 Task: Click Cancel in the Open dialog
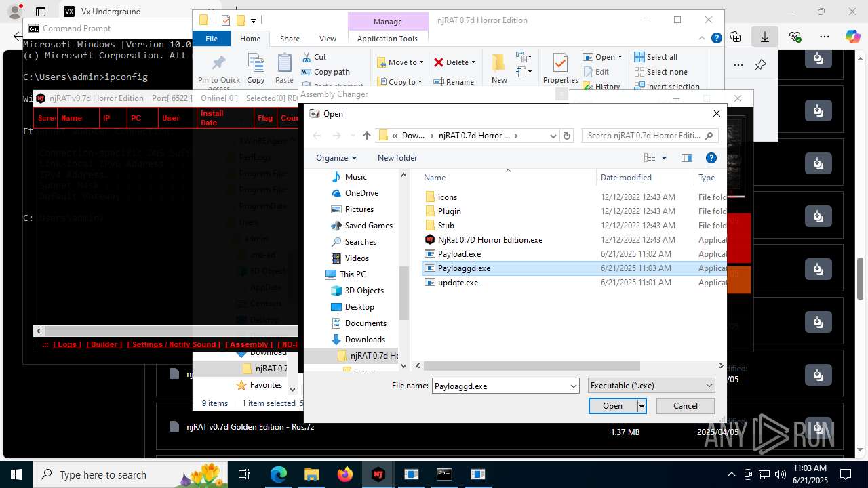point(685,405)
